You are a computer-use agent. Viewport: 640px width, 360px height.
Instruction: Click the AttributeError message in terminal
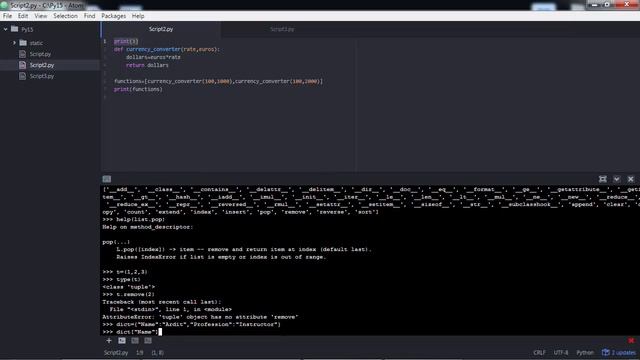click(200, 317)
